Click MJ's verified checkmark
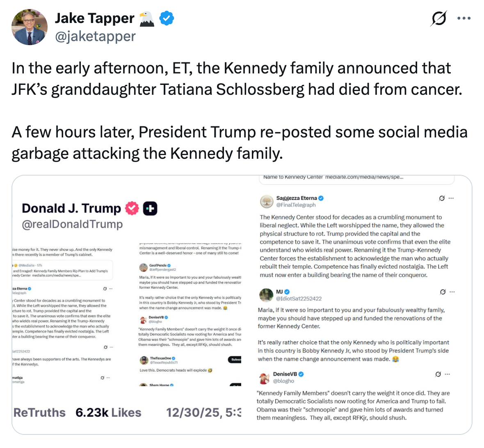 pos(287,292)
